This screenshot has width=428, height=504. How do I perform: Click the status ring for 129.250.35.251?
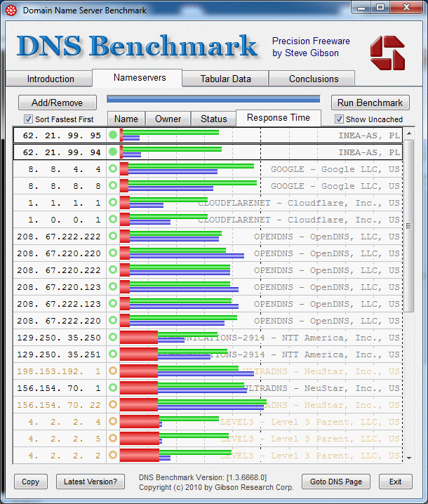(113, 354)
